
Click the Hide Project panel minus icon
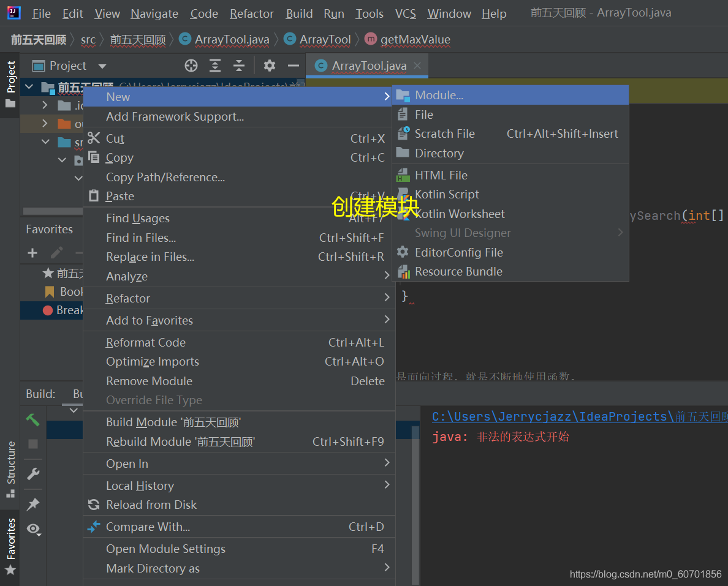[292, 66]
